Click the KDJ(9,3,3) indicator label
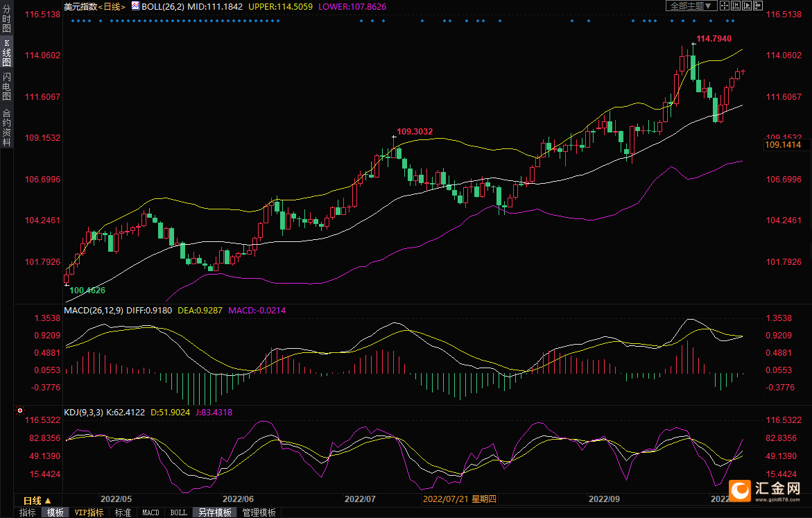 (84, 413)
